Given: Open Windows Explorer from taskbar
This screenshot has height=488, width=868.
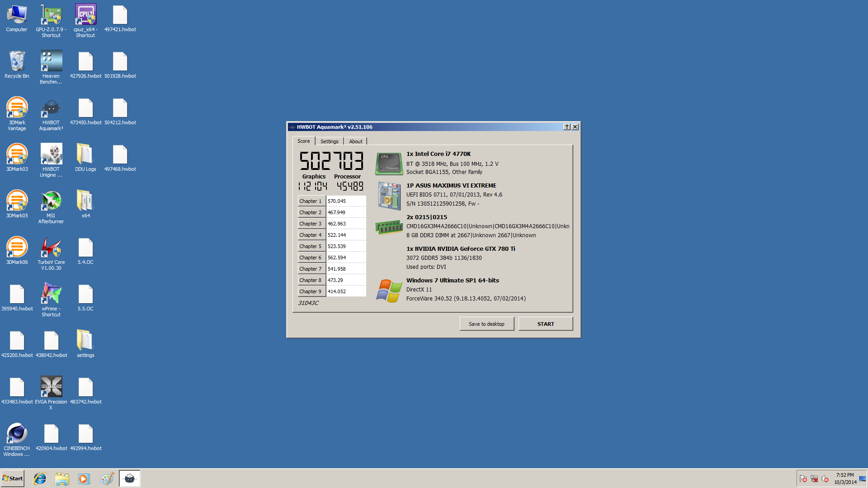Looking at the screenshot, I should 62,479.
